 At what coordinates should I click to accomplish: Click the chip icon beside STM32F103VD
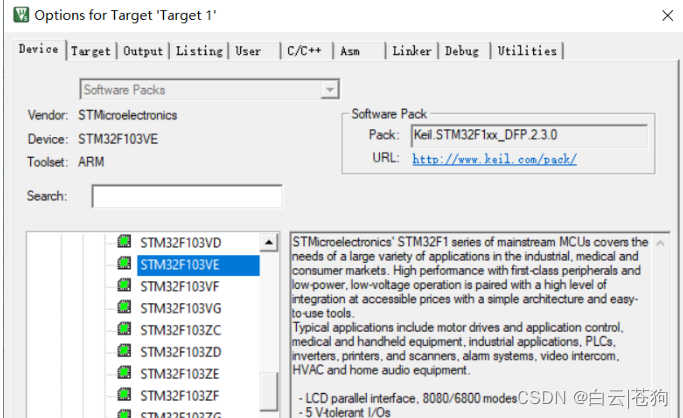point(124,241)
